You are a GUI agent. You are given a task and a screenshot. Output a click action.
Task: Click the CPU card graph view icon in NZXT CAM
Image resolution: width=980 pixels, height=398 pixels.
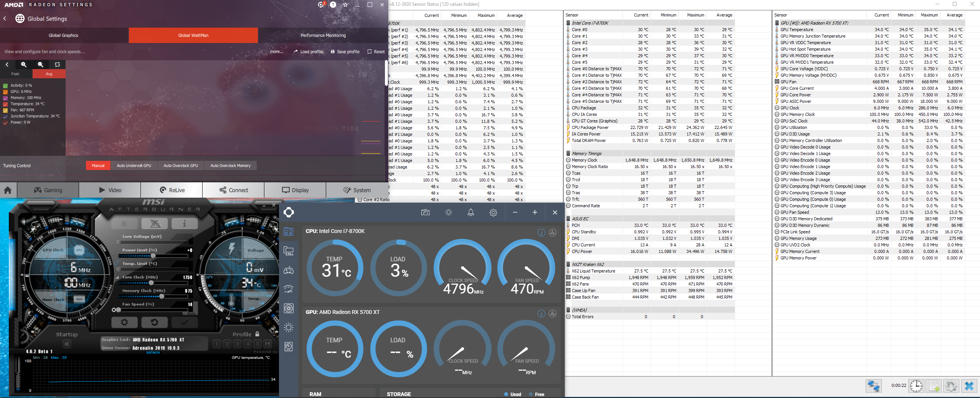[553, 233]
